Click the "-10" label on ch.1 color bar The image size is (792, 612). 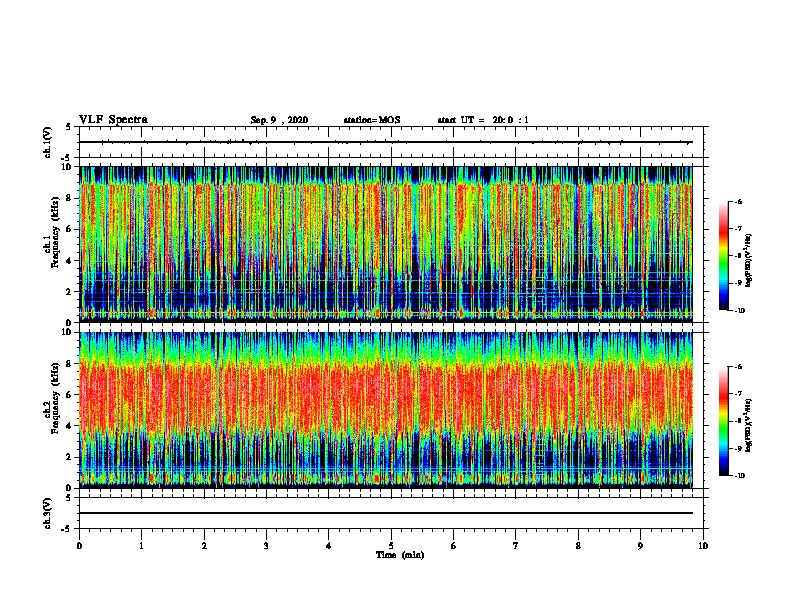739,311
